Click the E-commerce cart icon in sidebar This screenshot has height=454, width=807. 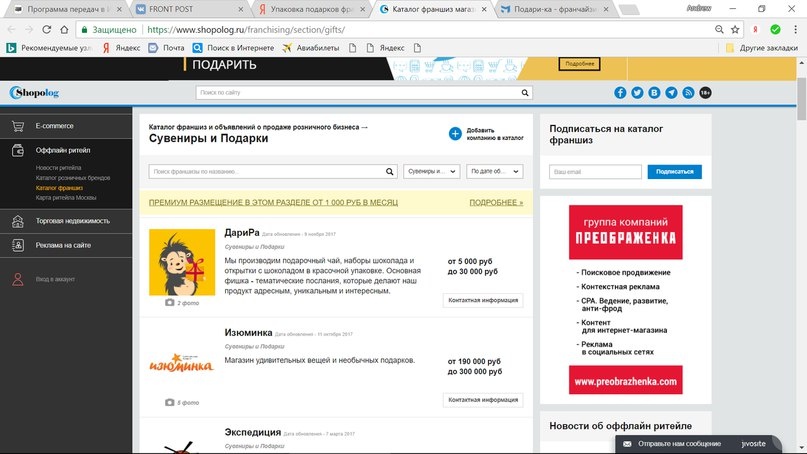click(x=18, y=126)
